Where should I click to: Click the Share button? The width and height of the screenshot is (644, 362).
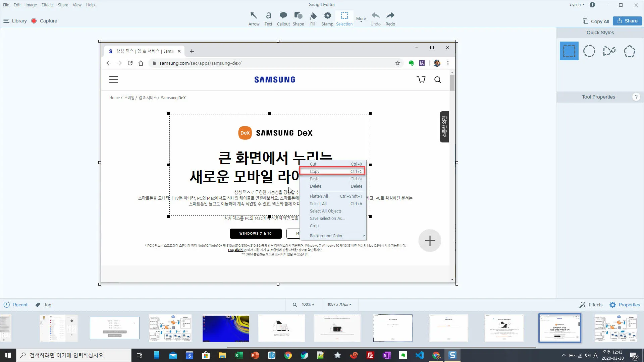coord(627,21)
